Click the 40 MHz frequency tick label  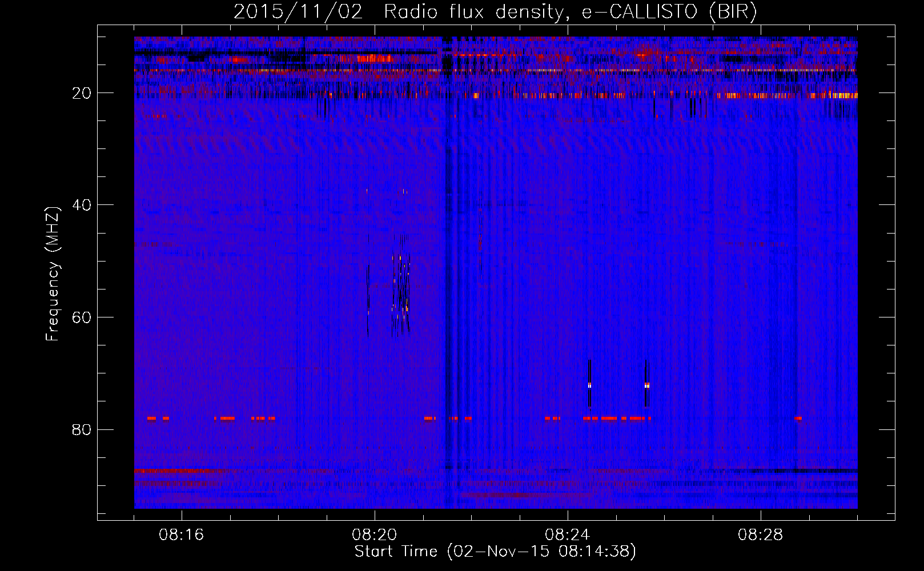[82, 205]
